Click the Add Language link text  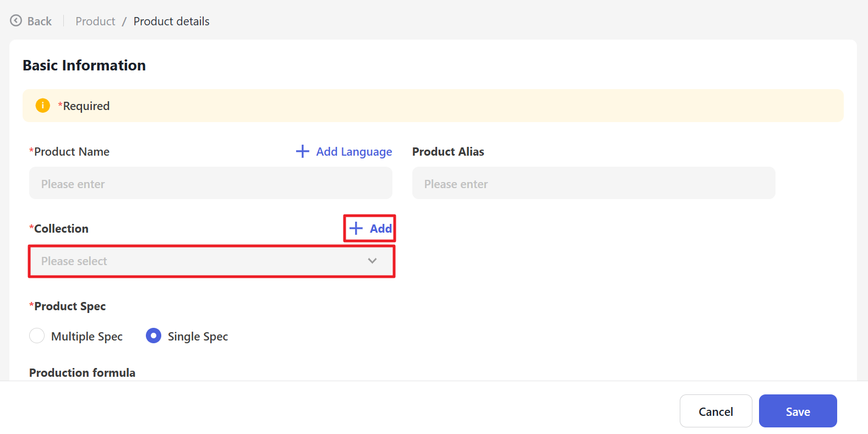[354, 152]
